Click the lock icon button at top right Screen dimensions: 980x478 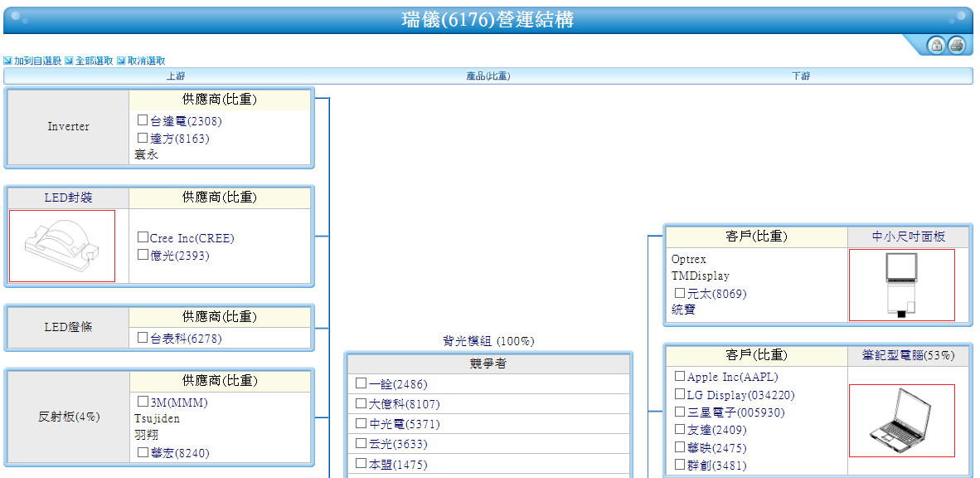tap(935, 45)
